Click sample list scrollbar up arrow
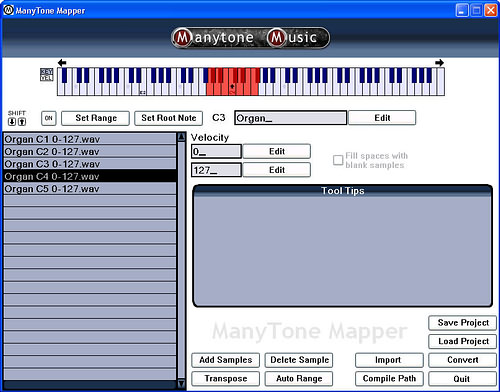 point(181,137)
